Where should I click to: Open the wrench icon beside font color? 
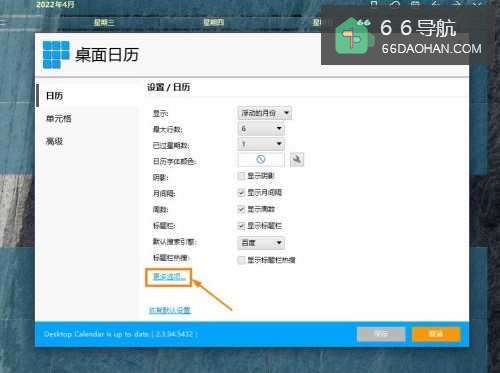coord(297,160)
